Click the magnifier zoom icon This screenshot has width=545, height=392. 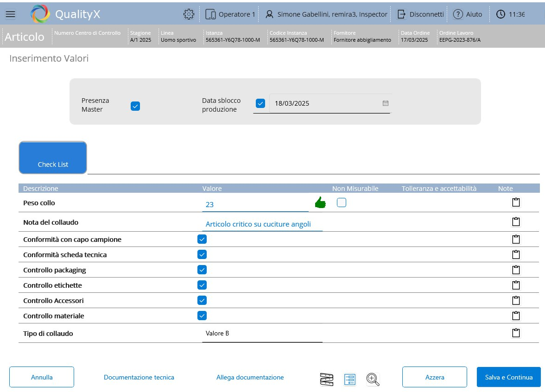[x=373, y=379]
